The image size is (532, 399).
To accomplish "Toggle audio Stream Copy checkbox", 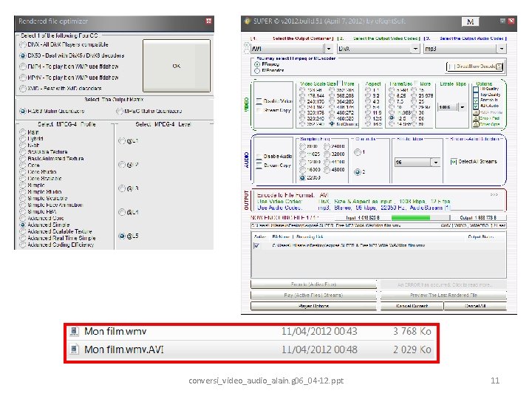I will pos(259,166).
